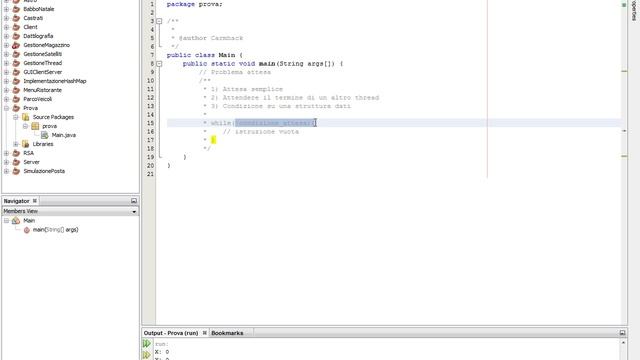
Task: Switch to the Bookmarks tab
Action: click(x=227, y=333)
